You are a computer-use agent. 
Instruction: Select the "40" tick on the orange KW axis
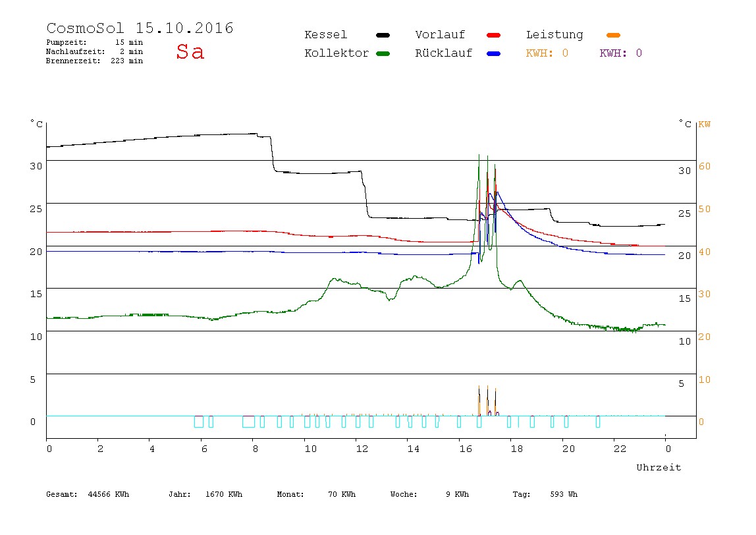click(705, 252)
